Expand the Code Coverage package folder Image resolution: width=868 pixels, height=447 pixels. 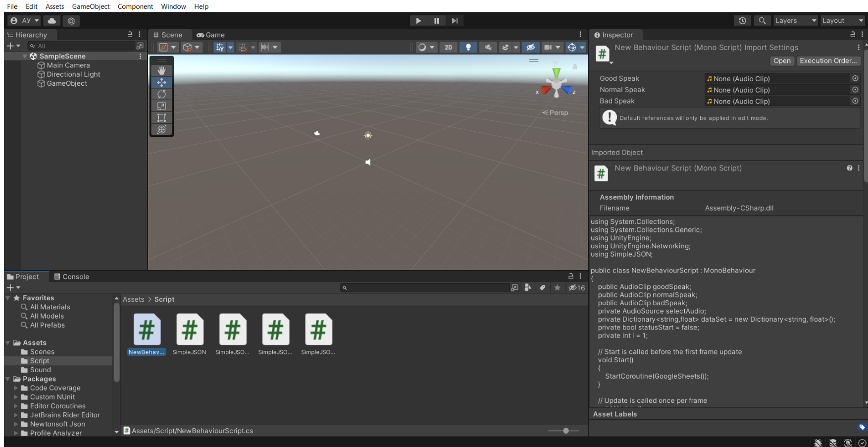click(16, 388)
